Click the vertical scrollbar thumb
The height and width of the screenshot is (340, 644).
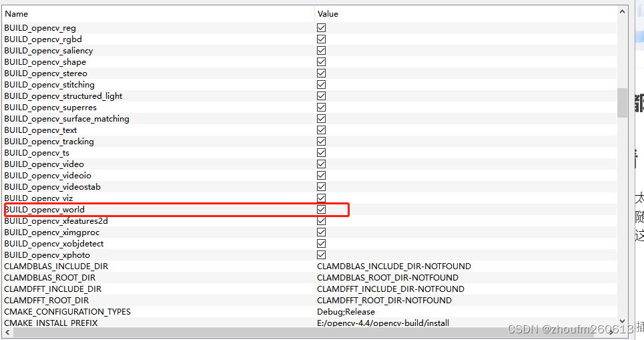[622, 102]
